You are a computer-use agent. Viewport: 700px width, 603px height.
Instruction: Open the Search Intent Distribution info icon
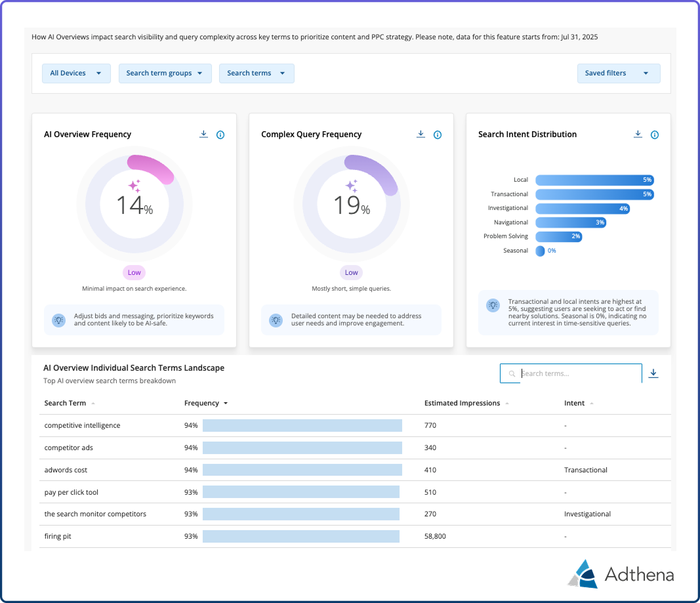click(x=655, y=135)
